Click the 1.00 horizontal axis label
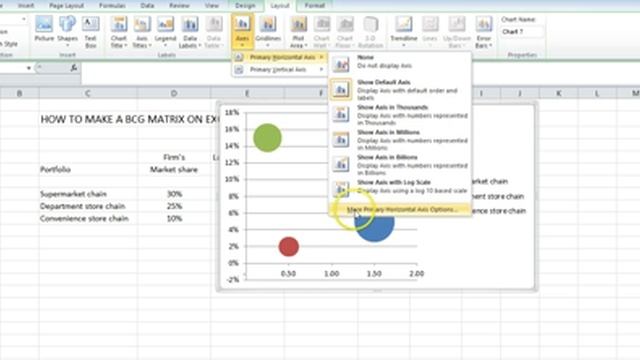Screen dimensions: 640x360 [x=331, y=273]
